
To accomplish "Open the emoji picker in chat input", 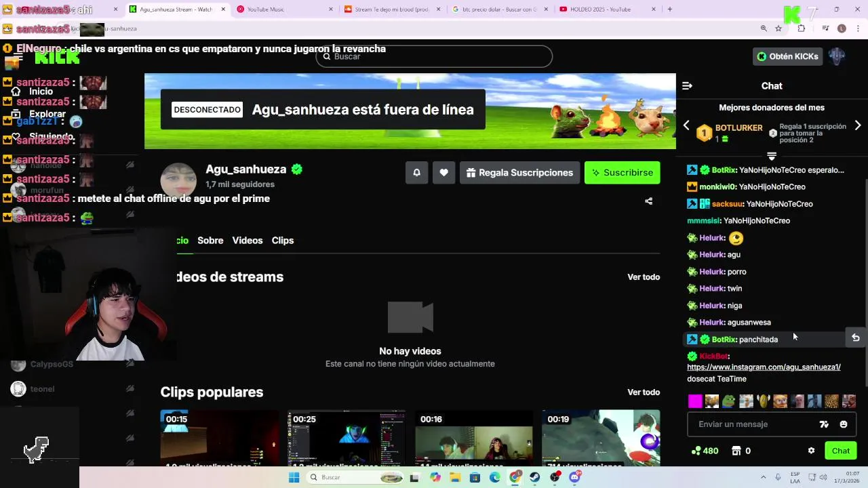I will 844,424.
